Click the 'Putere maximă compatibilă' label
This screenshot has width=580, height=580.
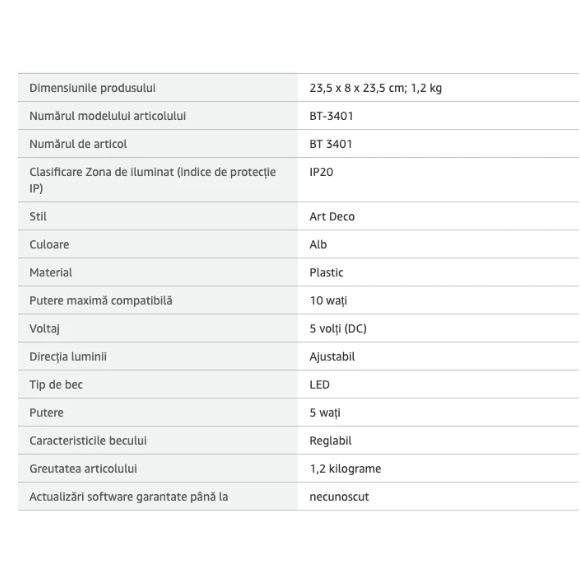coord(101,301)
